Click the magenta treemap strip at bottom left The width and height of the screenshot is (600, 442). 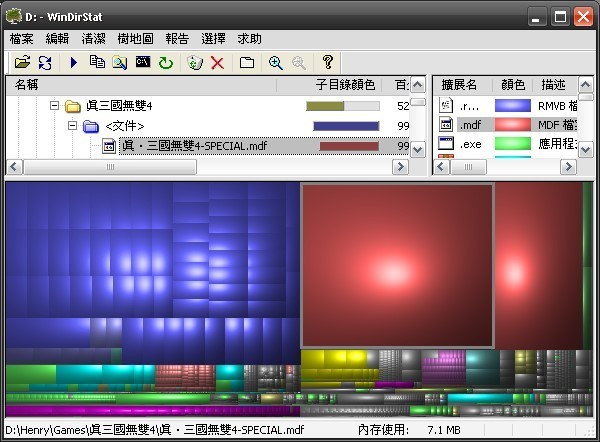pos(152,411)
